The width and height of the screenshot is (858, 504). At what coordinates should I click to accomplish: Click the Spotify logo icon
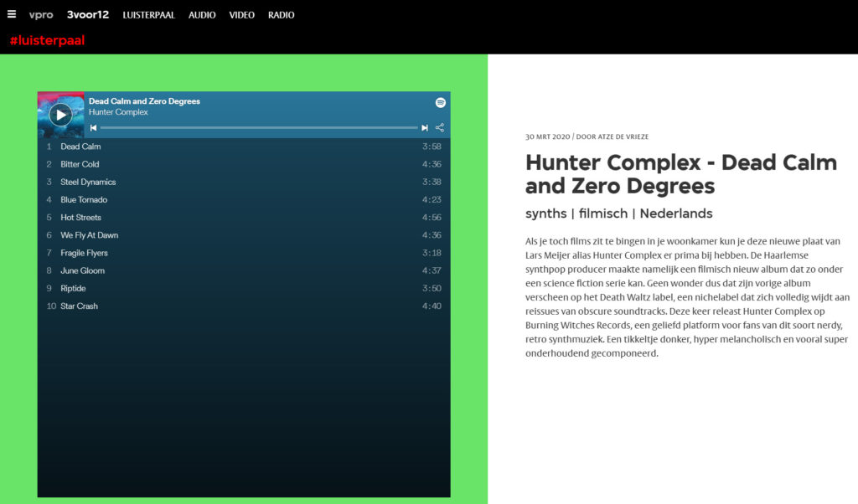pos(441,102)
